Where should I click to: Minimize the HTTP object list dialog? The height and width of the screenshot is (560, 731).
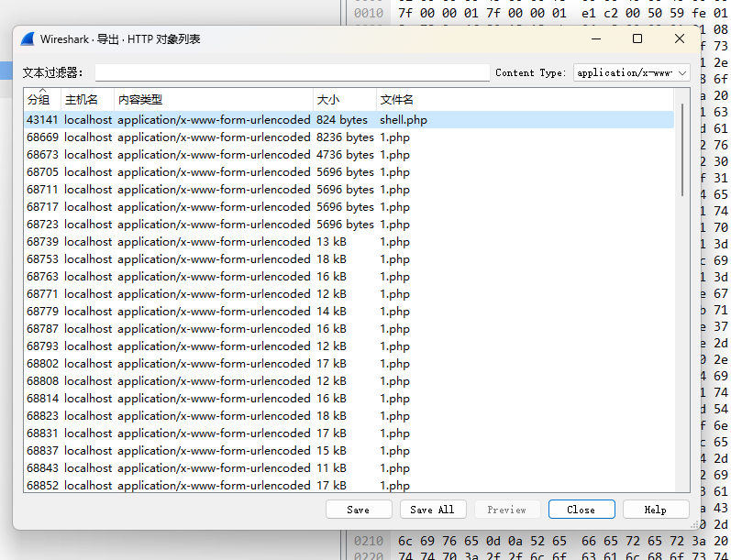click(x=596, y=38)
